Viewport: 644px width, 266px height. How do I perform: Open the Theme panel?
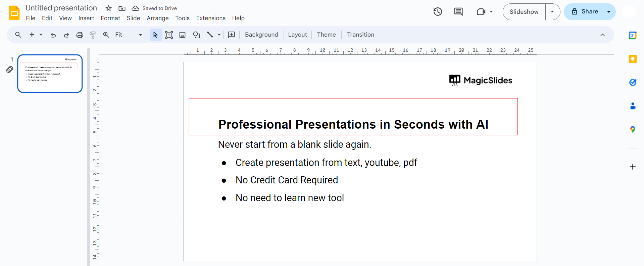(x=326, y=35)
